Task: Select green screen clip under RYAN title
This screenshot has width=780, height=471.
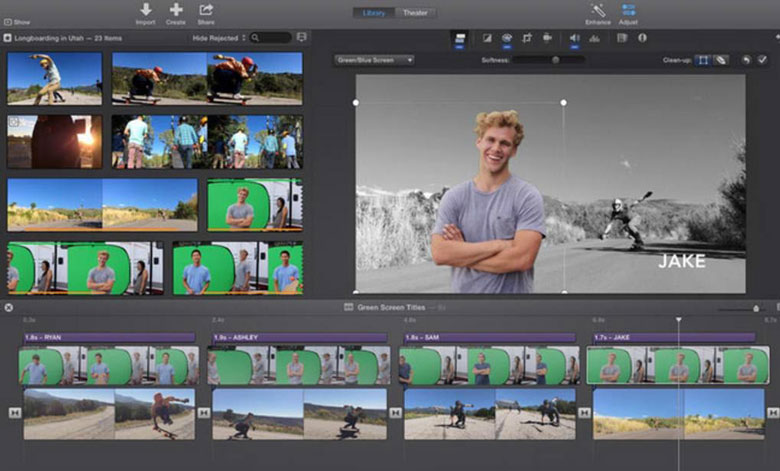Action: click(x=109, y=366)
